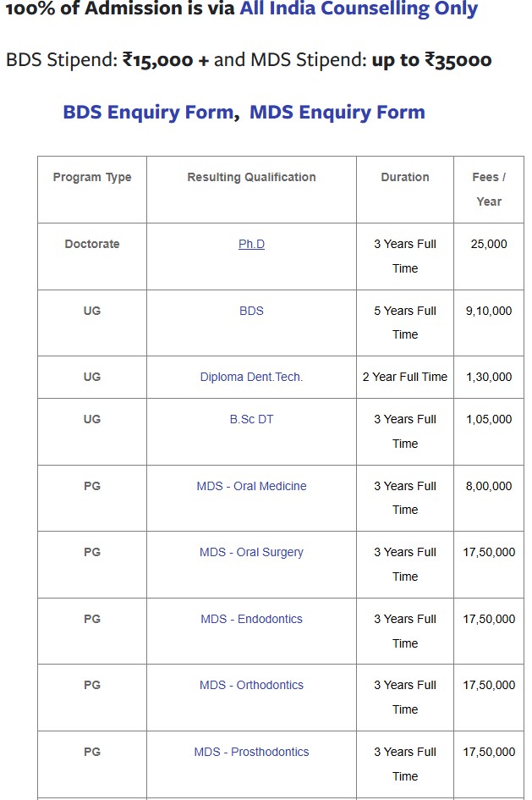Go to the MDS - Endodontics link
This screenshot has width=532, height=800.
[x=251, y=619]
